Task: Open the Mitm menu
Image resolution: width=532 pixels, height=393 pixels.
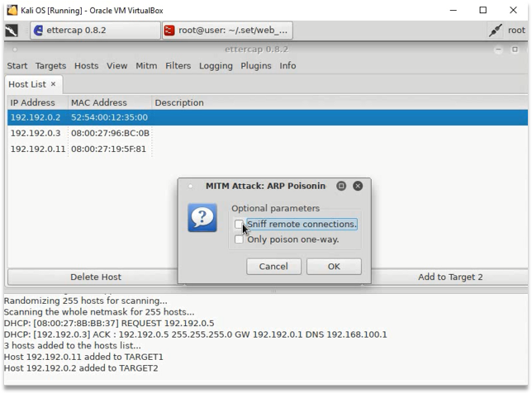Action: pos(146,65)
